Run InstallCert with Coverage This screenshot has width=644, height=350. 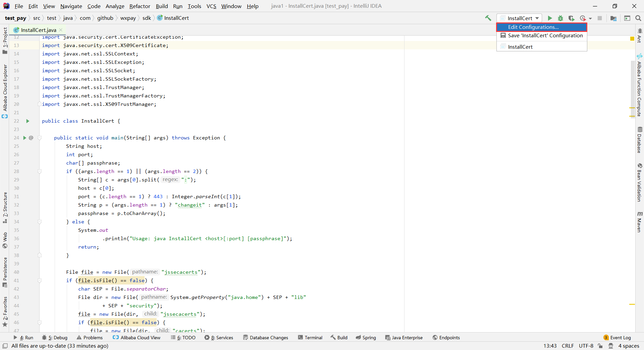click(x=571, y=18)
